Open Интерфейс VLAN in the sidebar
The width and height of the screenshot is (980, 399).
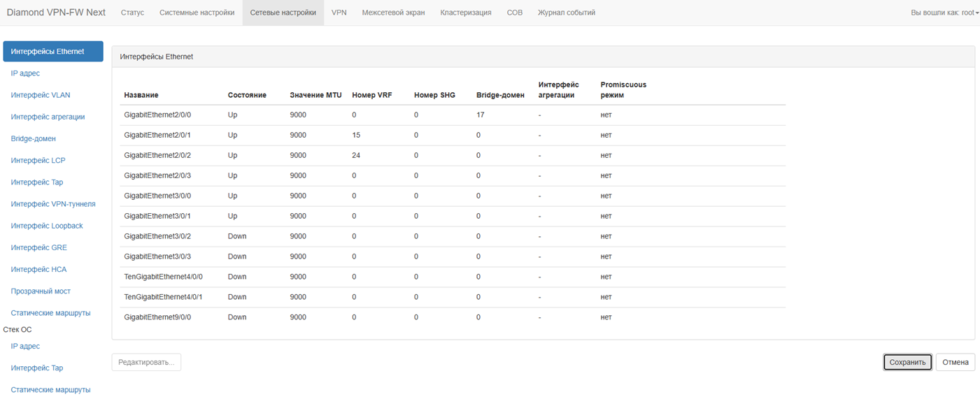(41, 95)
